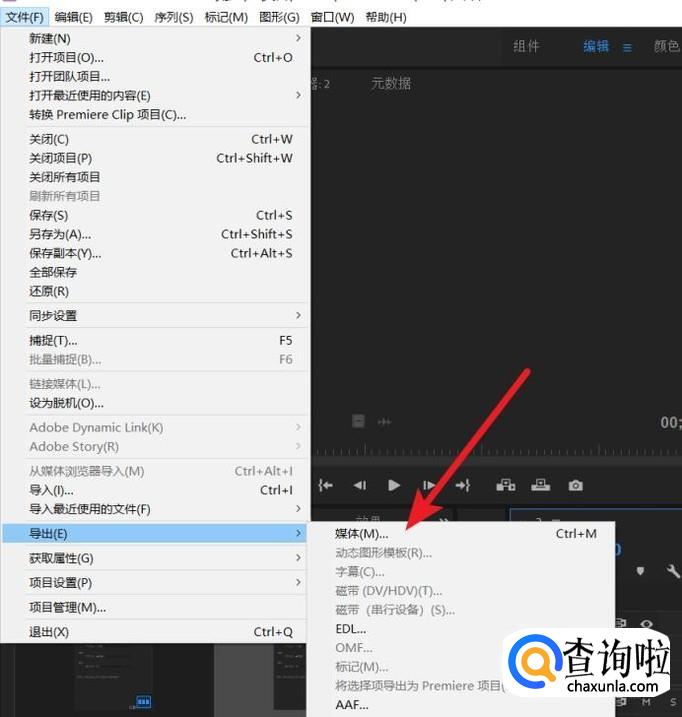
Task: Click the Play button in monitor
Action: pos(393,485)
